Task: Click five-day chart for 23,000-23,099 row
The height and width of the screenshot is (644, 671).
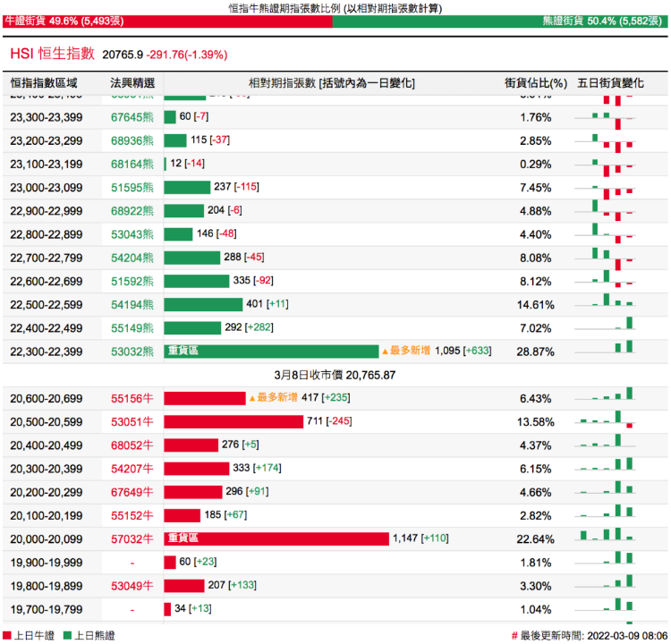Action: [x=605, y=191]
